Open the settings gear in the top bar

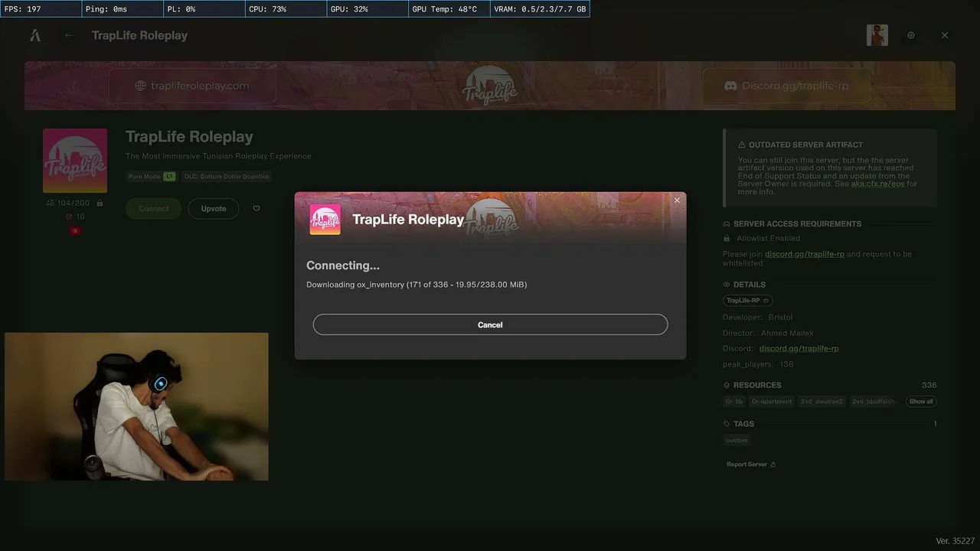tap(911, 35)
